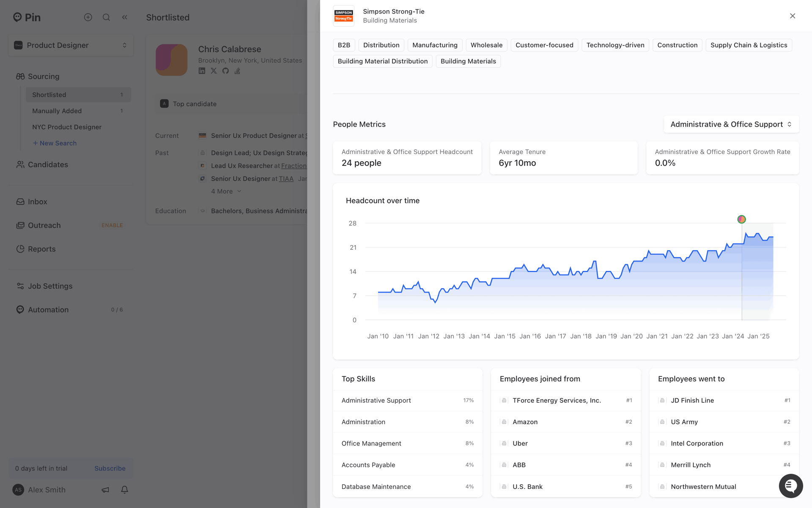Collapse the sidebar with double chevron icon

[x=125, y=17]
